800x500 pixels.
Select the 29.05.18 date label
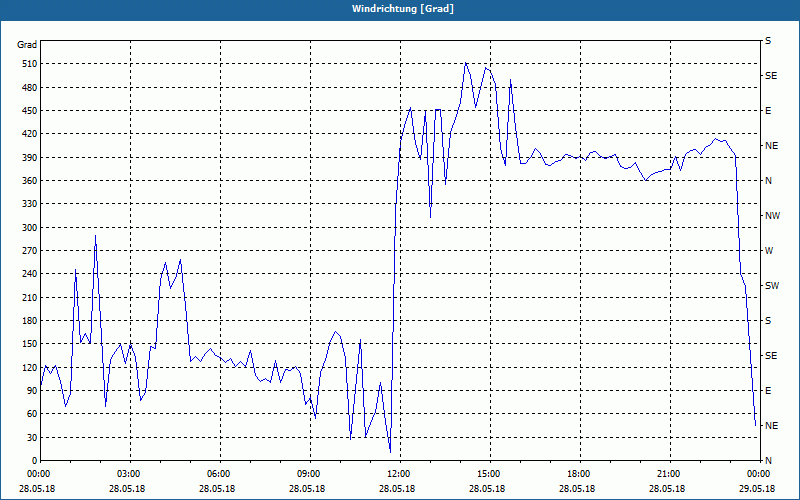pyautogui.click(x=757, y=489)
